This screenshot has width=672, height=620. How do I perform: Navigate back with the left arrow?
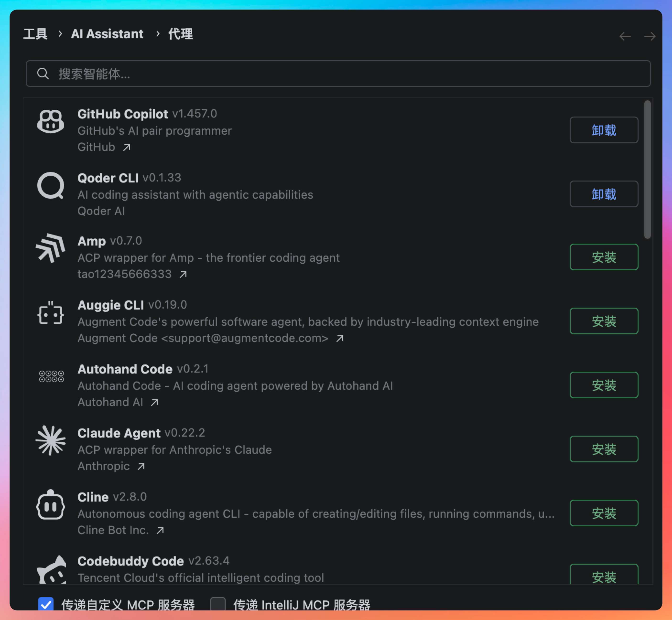pyautogui.click(x=625, y=36)
